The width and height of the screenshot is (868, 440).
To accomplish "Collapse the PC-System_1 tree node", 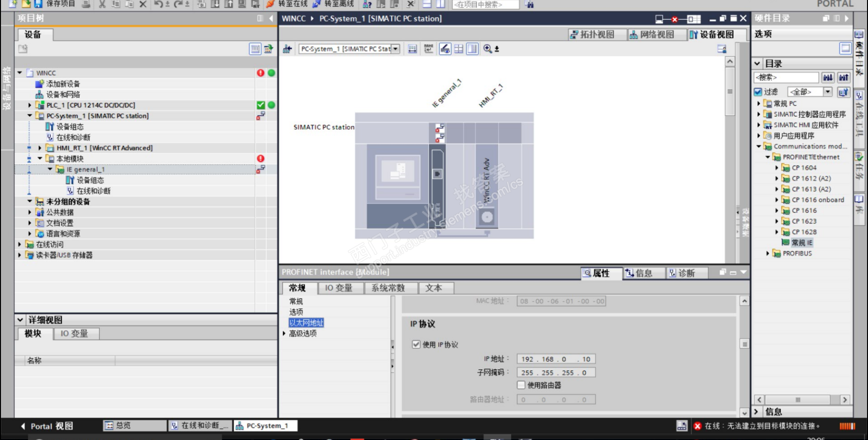I will coord(30,116).
